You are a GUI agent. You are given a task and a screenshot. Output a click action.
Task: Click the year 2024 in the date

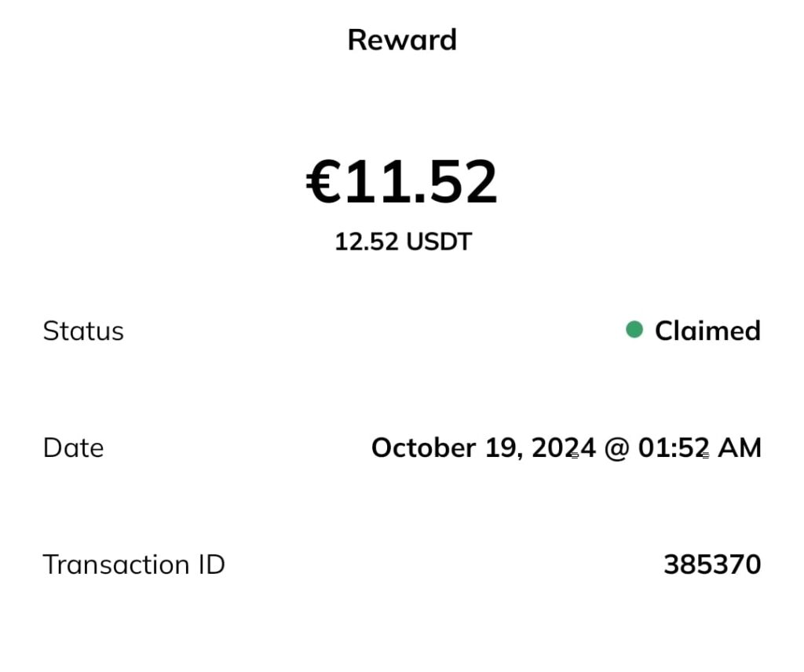(564, 447)
